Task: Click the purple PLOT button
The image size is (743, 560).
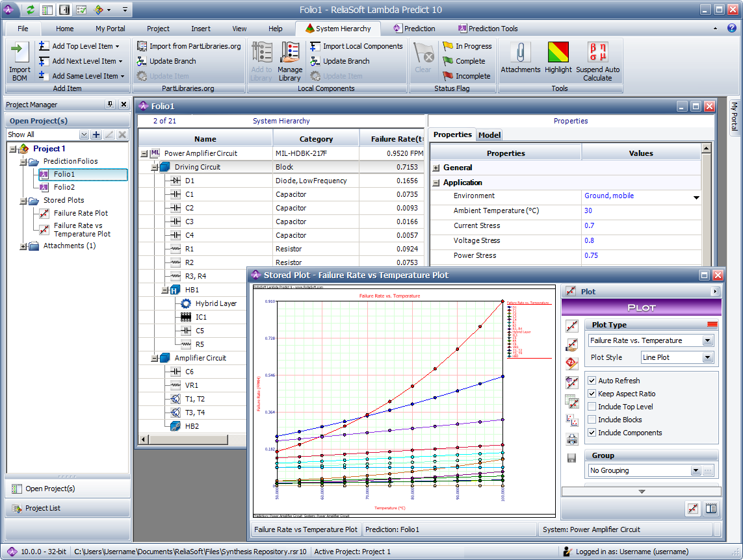Action: 641,307
